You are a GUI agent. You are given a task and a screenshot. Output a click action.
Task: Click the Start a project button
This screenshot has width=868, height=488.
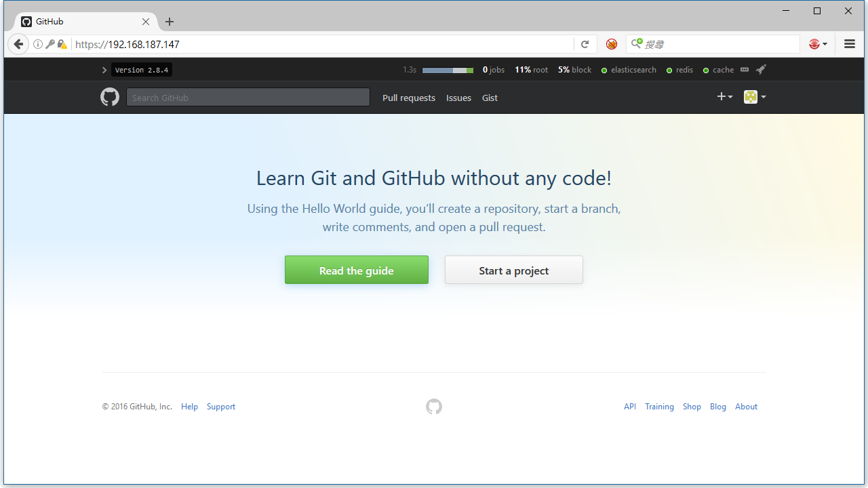click(x=513, y=270)
